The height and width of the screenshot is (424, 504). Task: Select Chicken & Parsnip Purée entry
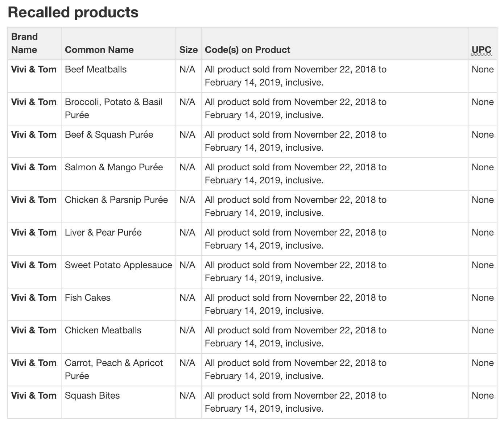116,200
